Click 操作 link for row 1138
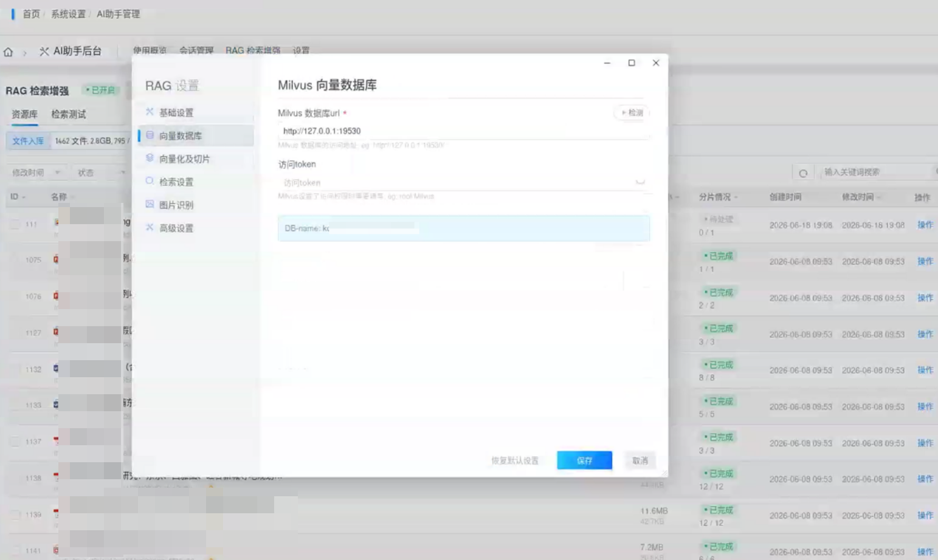The width and height of the screenshot is (938, 560). [x=925, y=479]
